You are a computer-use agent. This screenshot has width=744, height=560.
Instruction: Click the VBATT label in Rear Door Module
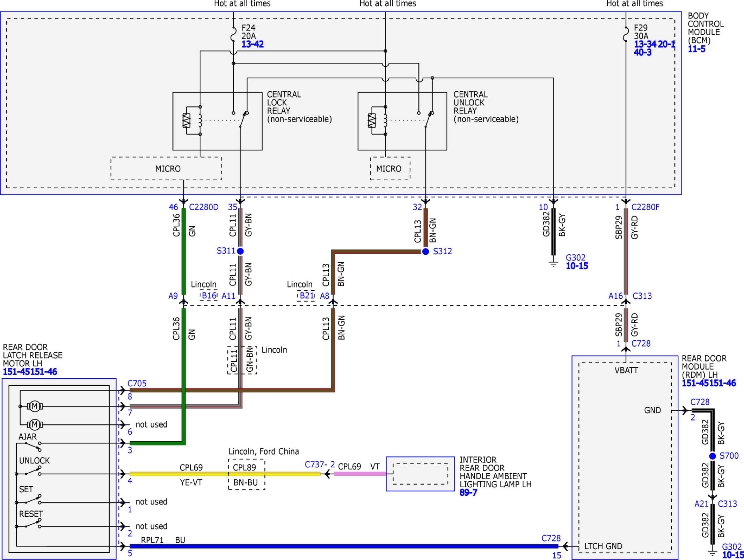(626, 370)
